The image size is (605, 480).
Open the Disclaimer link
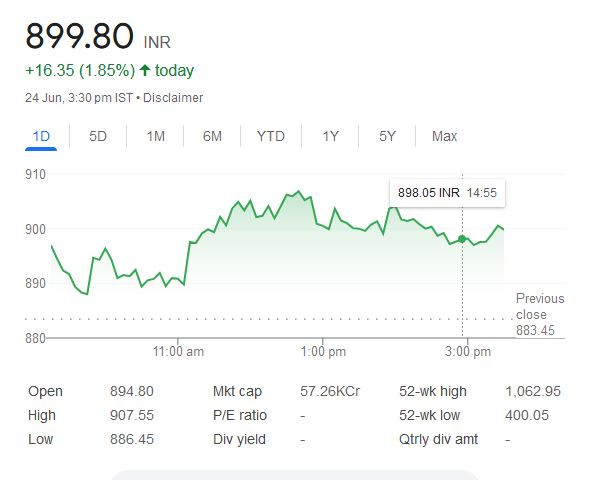(173, 98)
